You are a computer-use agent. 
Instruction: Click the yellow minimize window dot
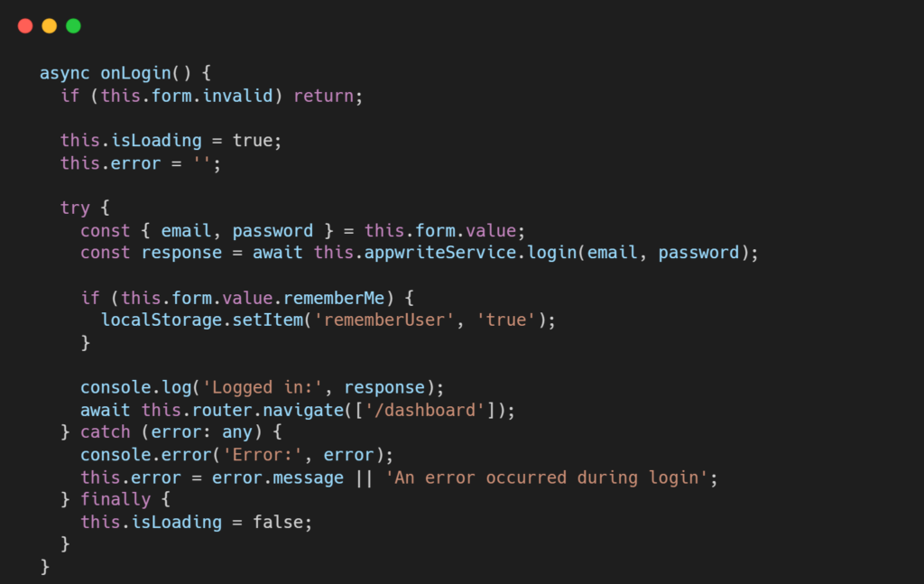point(50,26)
